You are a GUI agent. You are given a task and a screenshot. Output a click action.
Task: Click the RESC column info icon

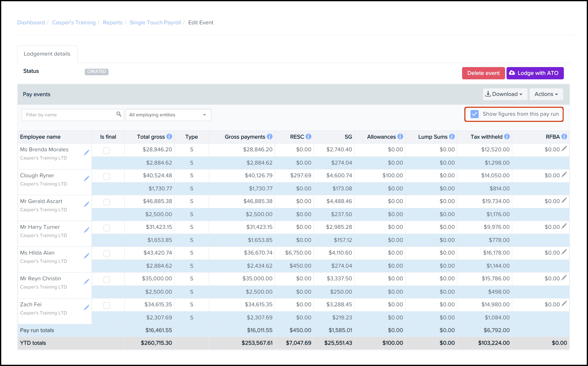pyautogui.click(x=308, y=137)
